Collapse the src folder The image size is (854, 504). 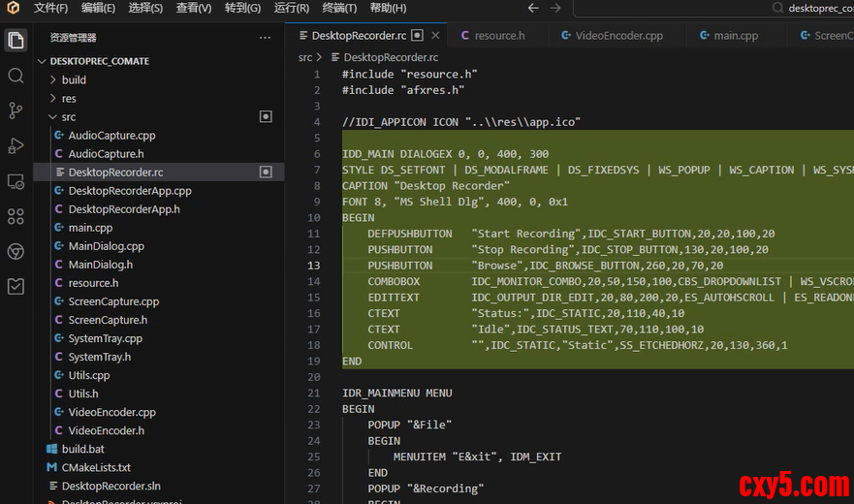[68, 116]
